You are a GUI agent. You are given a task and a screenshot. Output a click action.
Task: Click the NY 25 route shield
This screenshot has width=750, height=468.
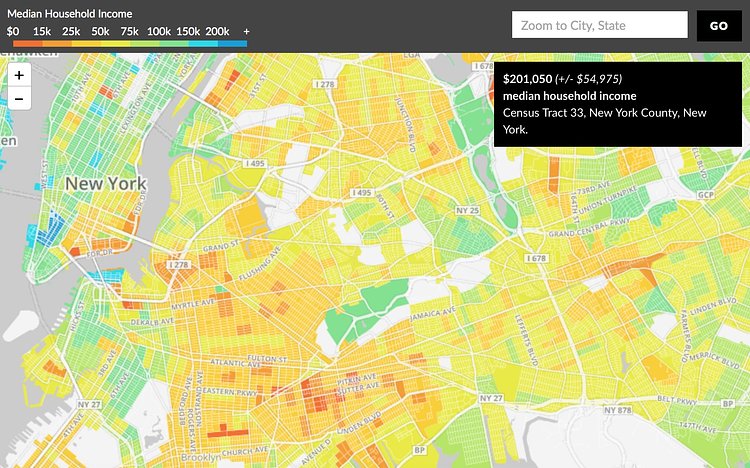click(467, 210)
